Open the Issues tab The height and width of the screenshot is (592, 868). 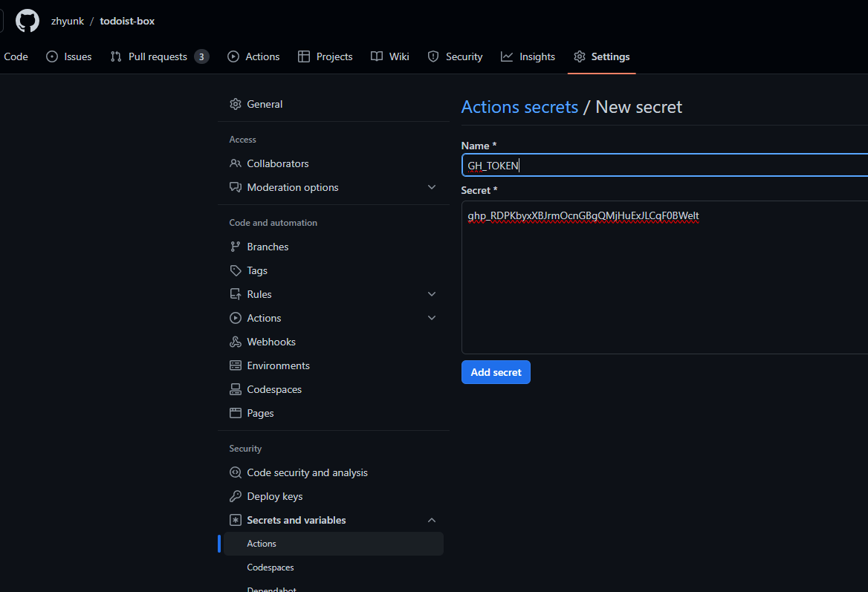[x=68, y=56]
